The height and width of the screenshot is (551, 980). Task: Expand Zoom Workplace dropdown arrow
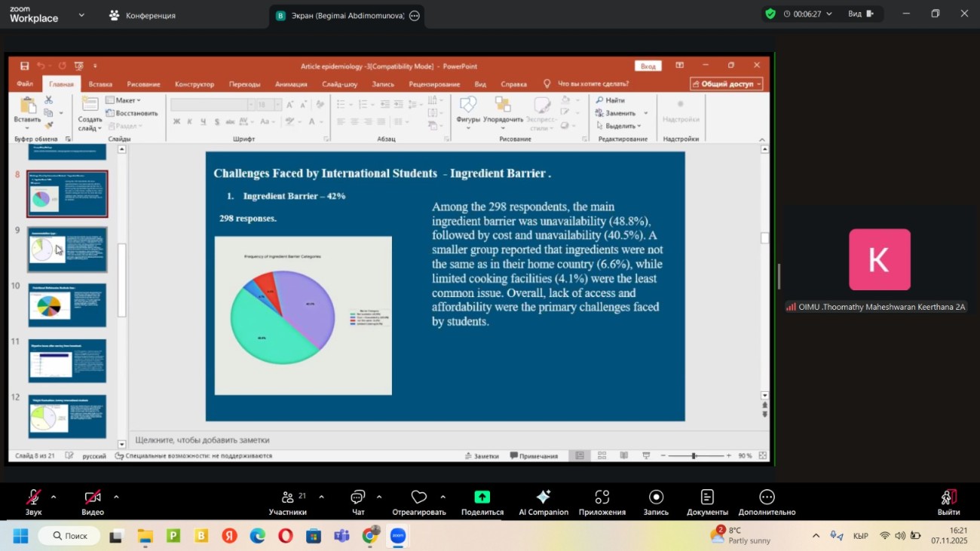click(x=81, y=14)
